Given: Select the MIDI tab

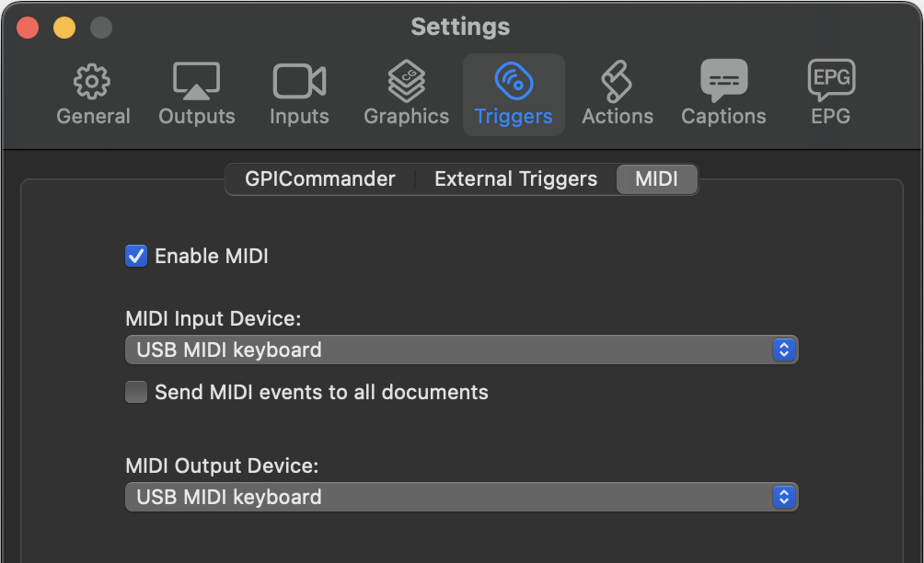Looking at the screenshot, I should (656, 179).
